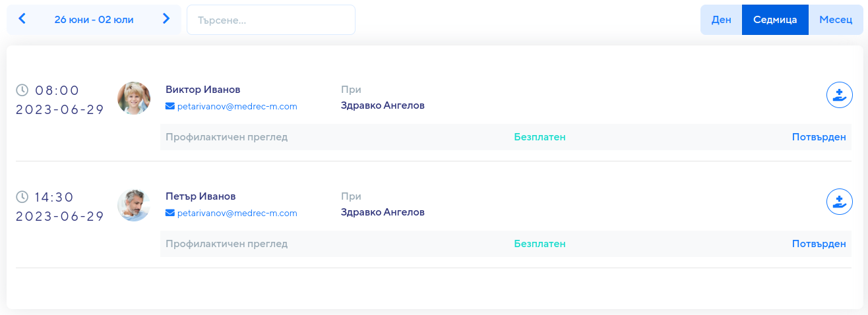Open Виктор Иванов's avatar photo
Viewport: 868px width, 315px height.
134,98
